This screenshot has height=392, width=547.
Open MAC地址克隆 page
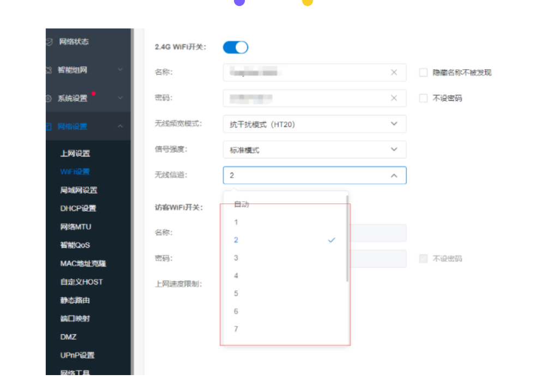[x=83, y=263]
